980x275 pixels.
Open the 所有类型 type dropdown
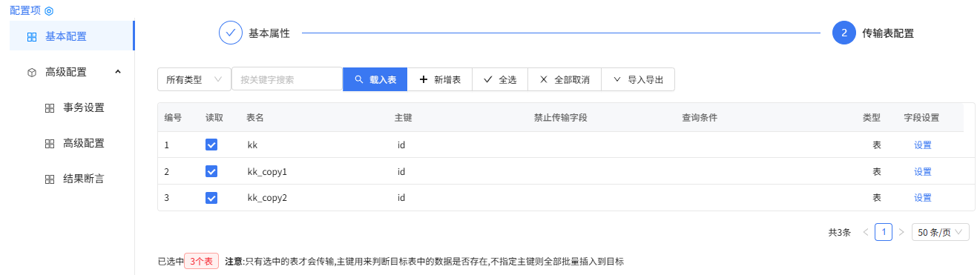pos(194,79)
